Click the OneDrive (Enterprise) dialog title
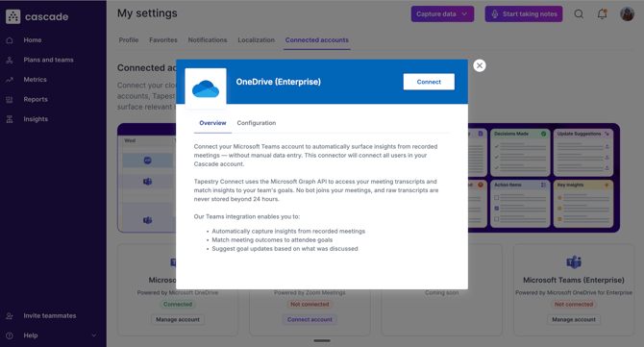Screen dimensions: 644x347 (x=279, y=82)
